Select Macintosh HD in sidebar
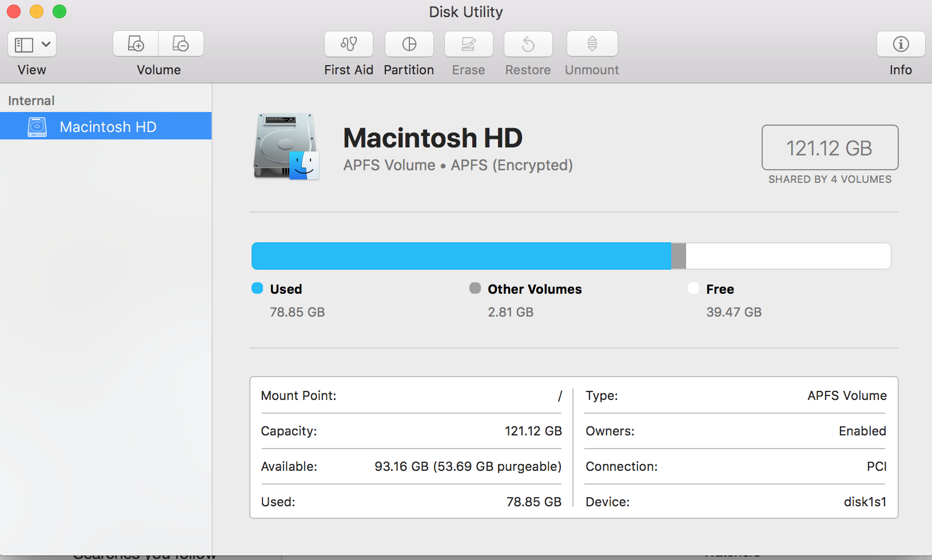 [x=106, y=126]
